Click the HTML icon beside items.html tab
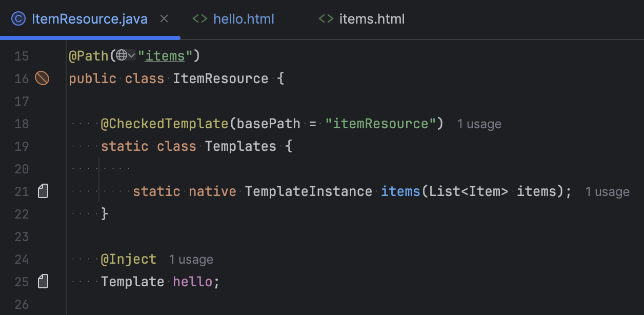This screenshot has height=315, width=644. 326,18
